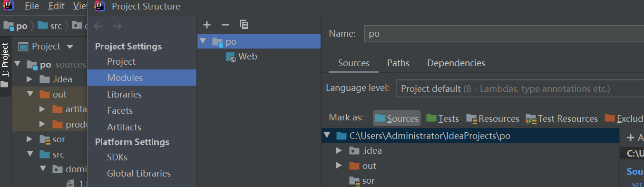This screenshot has height=187, width=644.
Task: Open the Dependencies tab
Action: tap(456, 63)
